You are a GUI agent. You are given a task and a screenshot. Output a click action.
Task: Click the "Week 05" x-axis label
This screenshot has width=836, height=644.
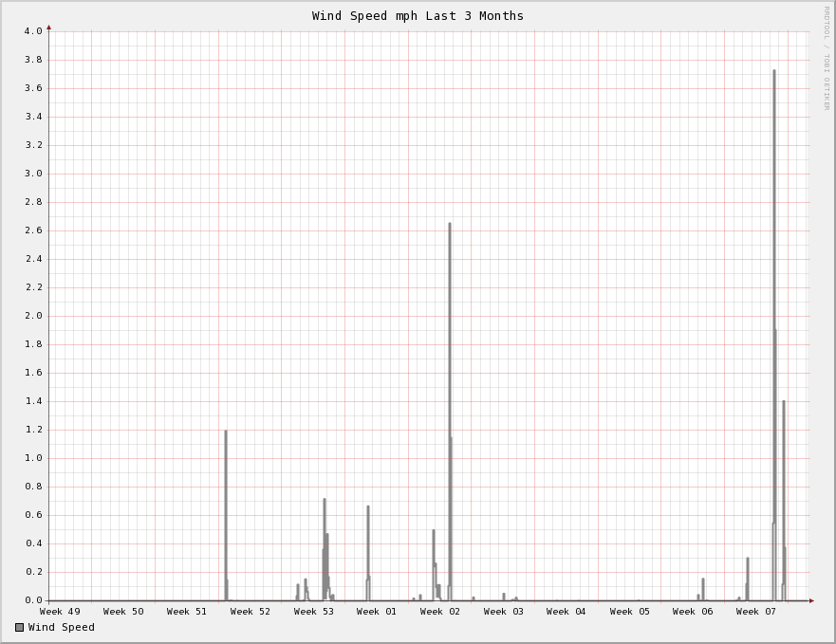(630, 612)
